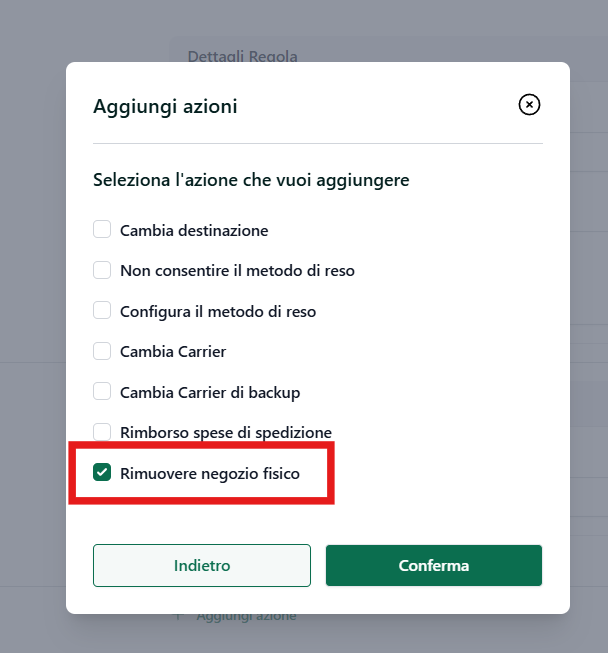The image size is (608, 653).
Task: Click the Cambia destinazione label text
Action: [x=194, y=231]
